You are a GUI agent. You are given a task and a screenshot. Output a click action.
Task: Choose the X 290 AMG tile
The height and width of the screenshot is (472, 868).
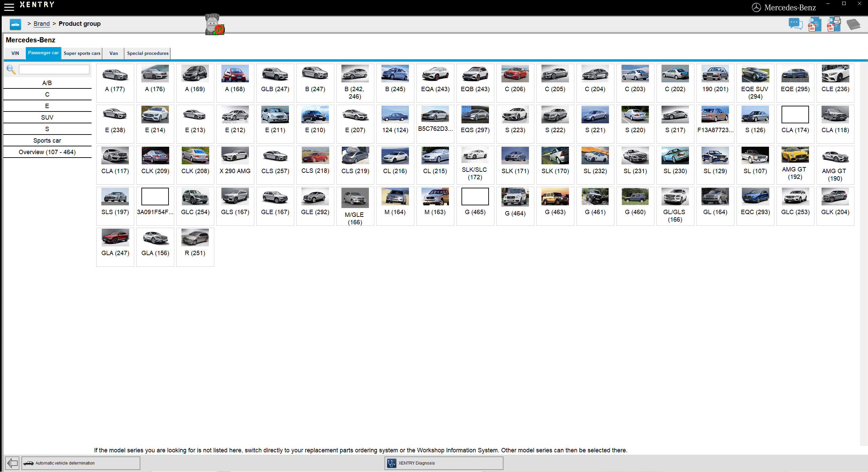[235, 165]
